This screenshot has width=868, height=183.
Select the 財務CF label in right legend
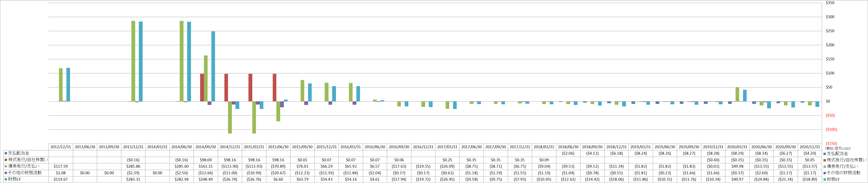[x=833, y=179]
